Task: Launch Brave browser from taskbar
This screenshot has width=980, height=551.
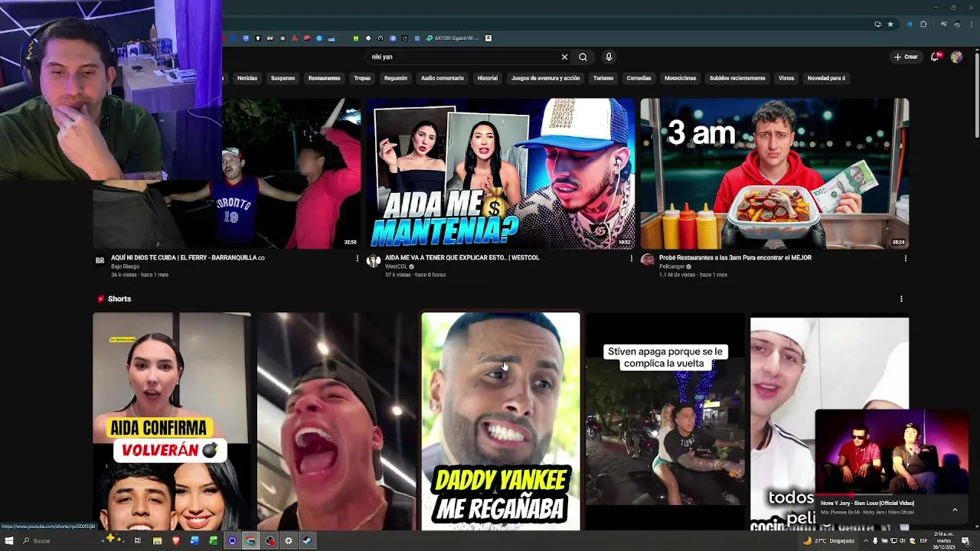Action: click(176, 541)
